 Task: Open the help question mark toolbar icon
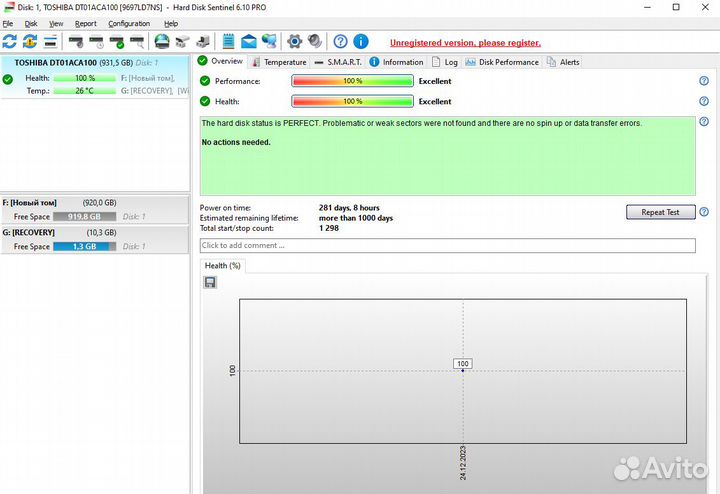tap(341, 42)
